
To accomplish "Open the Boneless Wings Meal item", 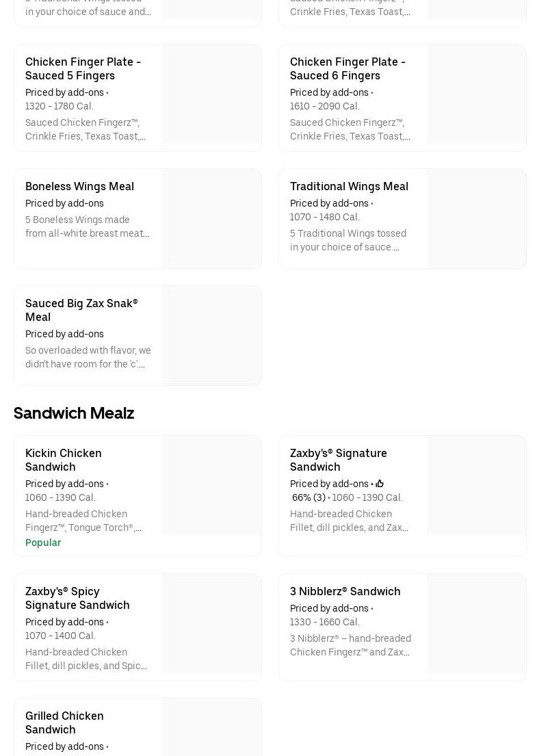I will tap(79, 186).
